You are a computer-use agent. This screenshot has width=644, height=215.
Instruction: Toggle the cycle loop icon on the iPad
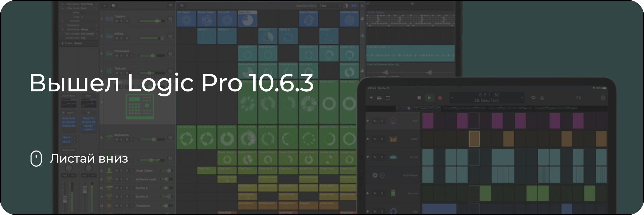point(533,98)
